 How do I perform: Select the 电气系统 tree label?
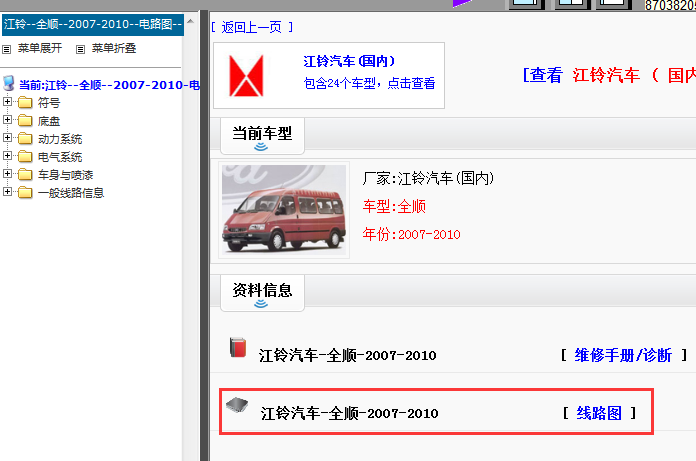[60, 157]
